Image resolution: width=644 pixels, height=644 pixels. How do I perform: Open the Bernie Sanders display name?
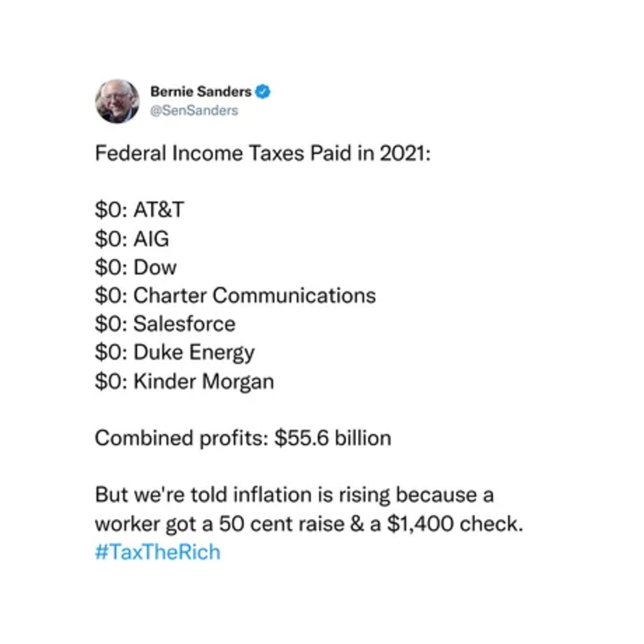(x=201, y=92)
